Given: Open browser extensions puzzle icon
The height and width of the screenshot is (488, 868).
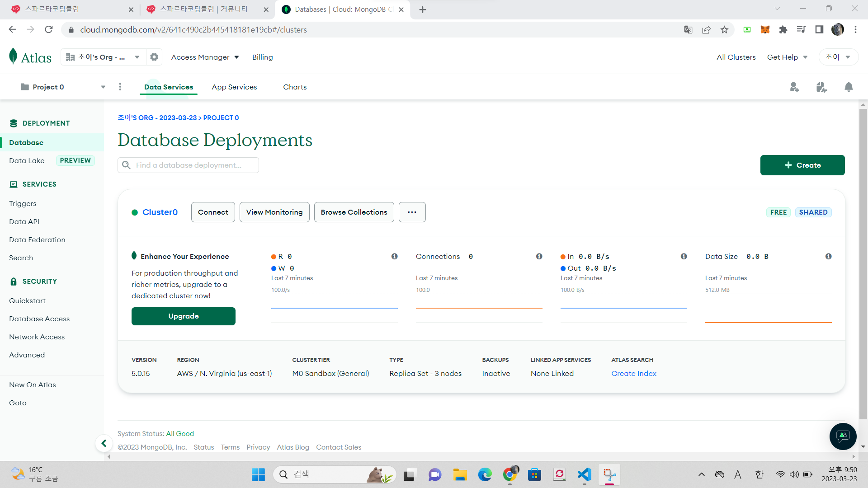Looking at the screenshot, I should (x=783, y=30).
